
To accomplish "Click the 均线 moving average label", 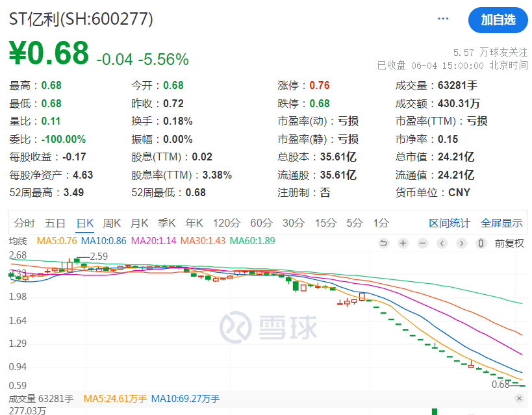I will [18, 241].
